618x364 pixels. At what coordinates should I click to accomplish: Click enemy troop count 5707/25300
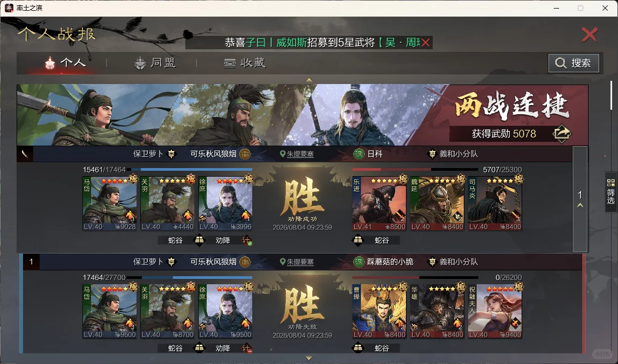[502, 170]
